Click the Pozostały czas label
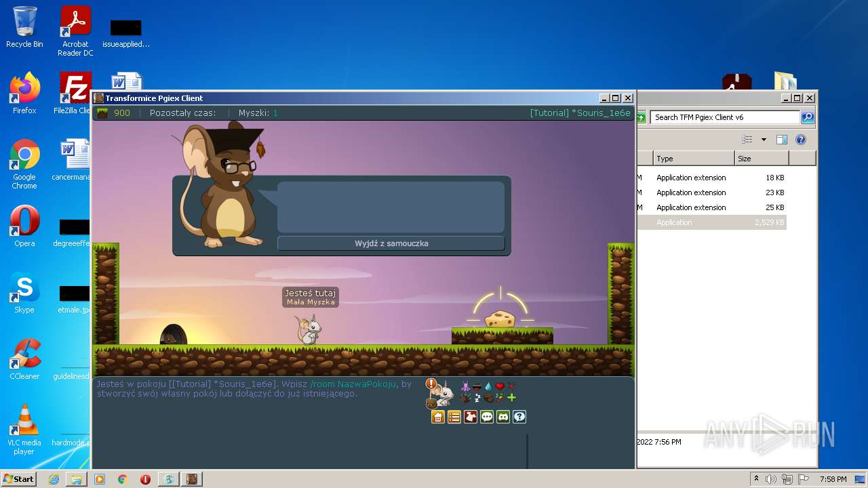Image resolution: width=868 pixels, height=488 pixels. [x=183, y=113]
